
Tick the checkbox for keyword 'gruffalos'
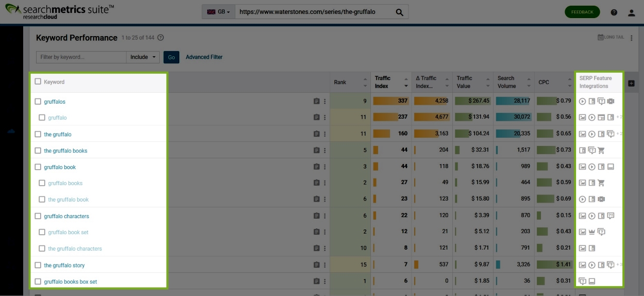click(38, 102)
